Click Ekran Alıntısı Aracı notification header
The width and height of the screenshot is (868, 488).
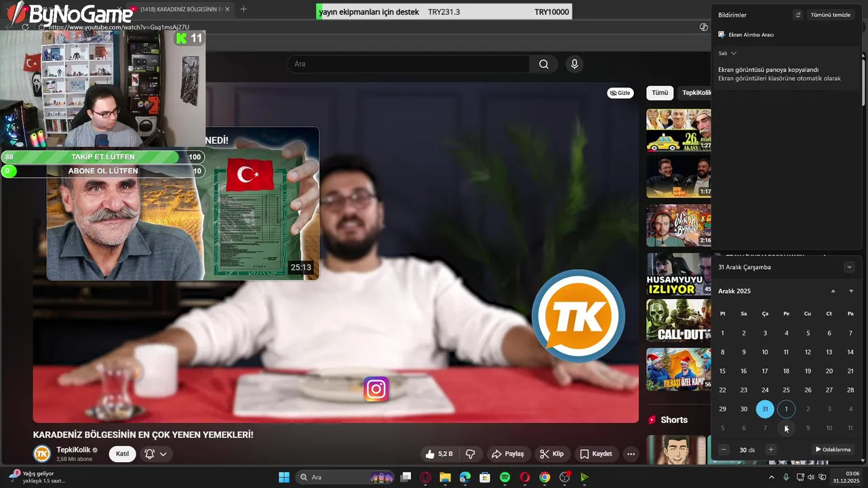746,35
